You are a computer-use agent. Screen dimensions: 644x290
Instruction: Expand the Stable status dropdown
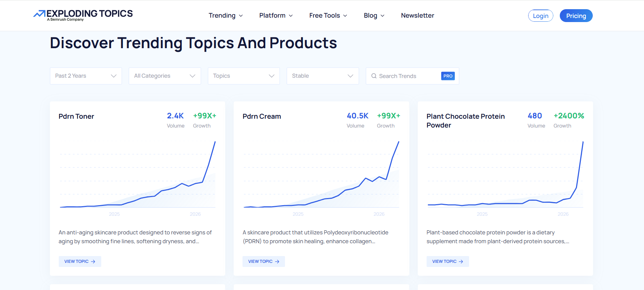[323, 76]
